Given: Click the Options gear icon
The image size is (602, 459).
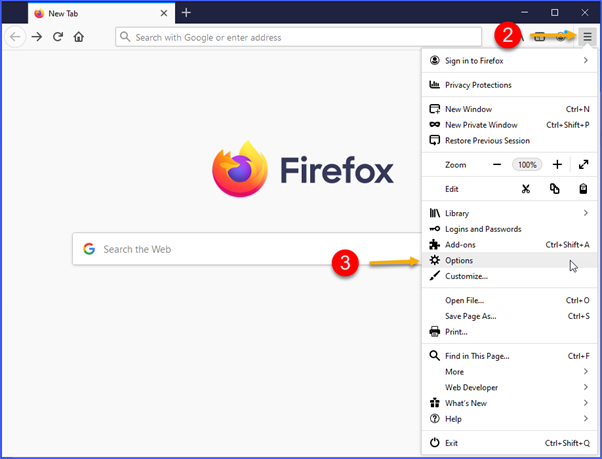Looking at the screenshot, I should 435,260.
